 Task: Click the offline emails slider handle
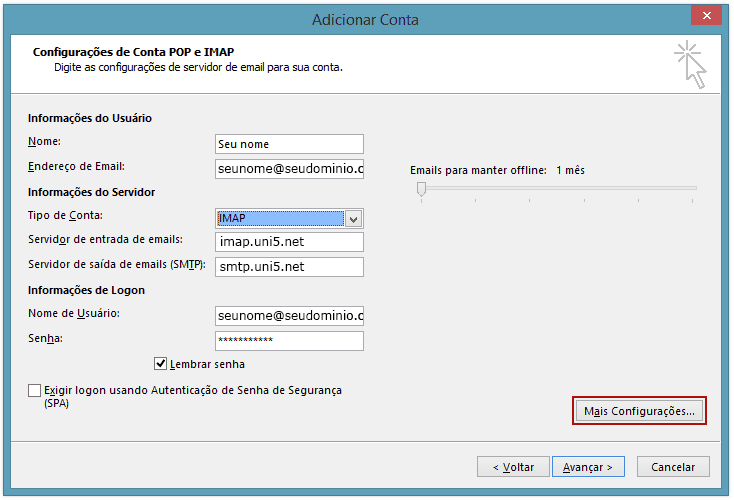click(421, 189)
